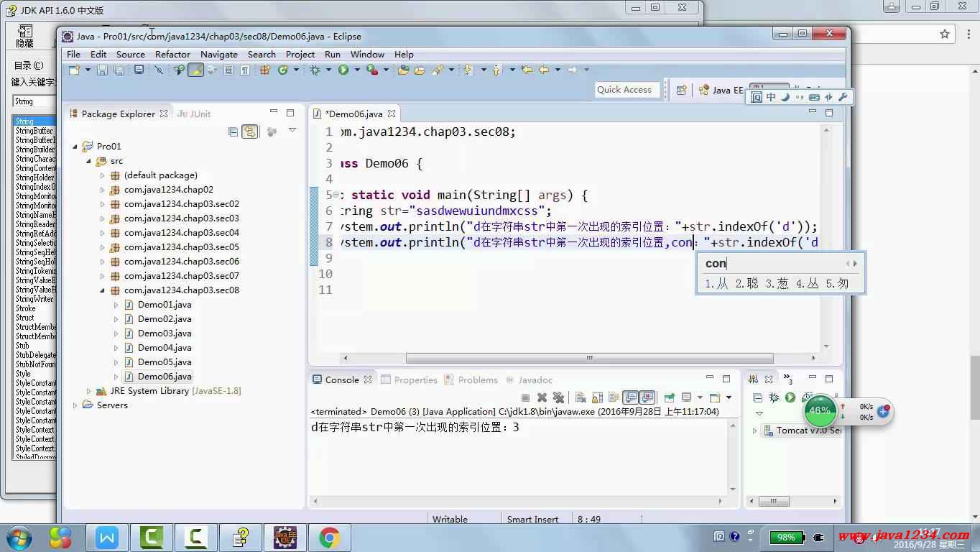Toggle Show Whitespace Characters
Image resolution: width=980 pixels, height=552 pixels.
coord(244,70)
